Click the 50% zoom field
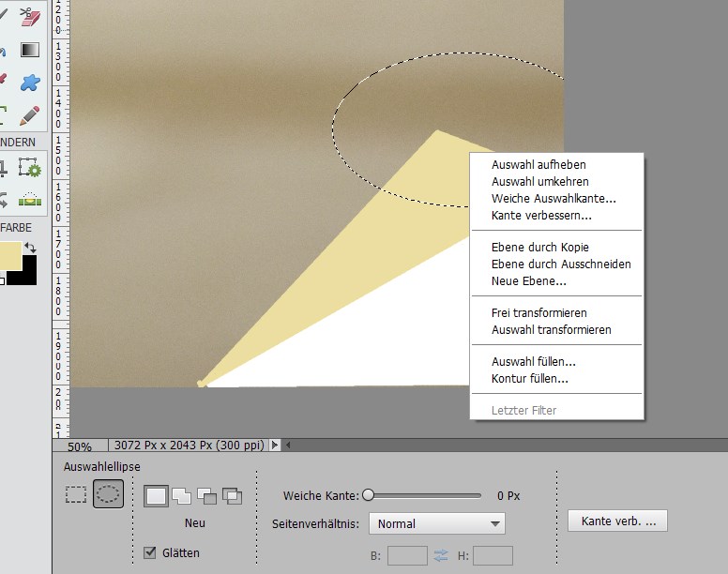728x574 pixels. coord(80,446)
